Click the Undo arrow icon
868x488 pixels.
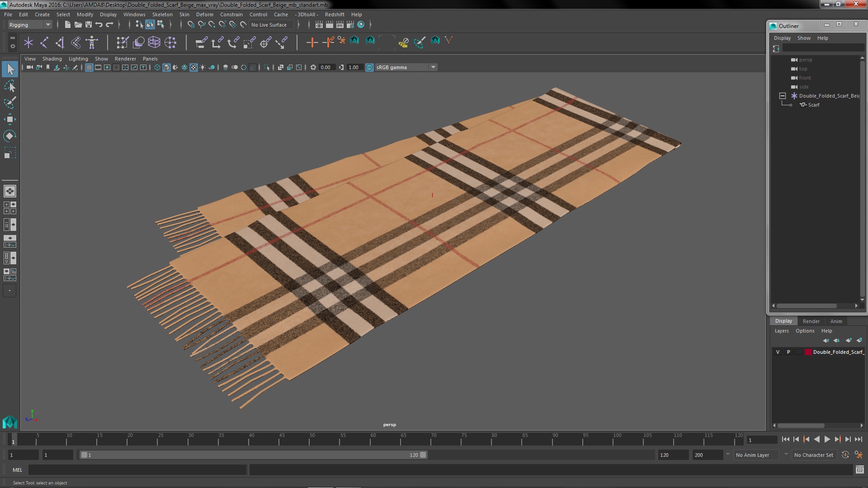[99, 24]
